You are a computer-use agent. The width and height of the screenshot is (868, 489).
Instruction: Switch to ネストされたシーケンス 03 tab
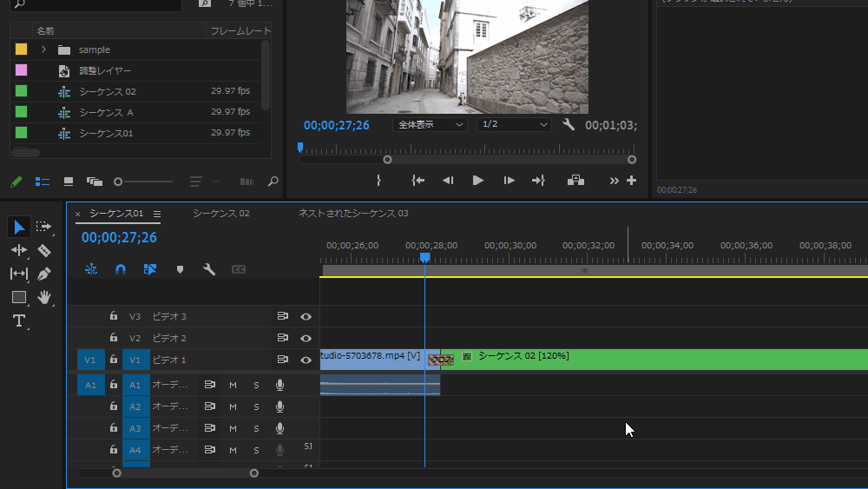pyautogui.click(x=352, y=214)
